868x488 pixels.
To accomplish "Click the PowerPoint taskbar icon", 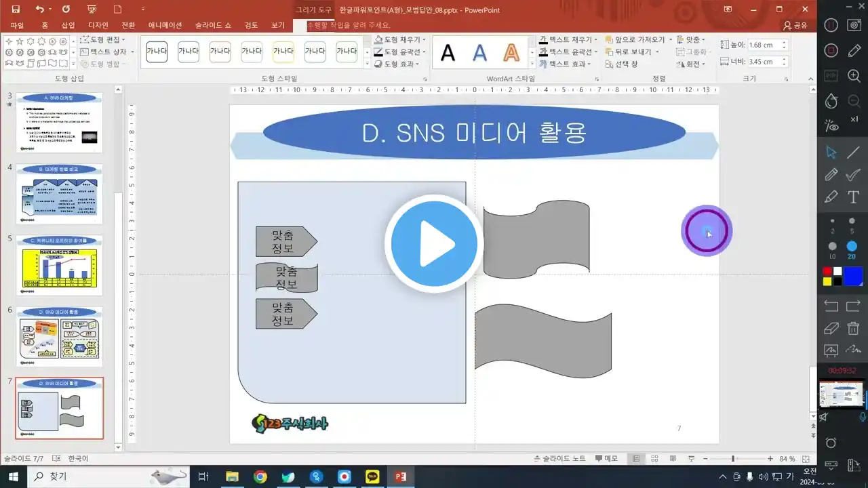I will 400,476.
